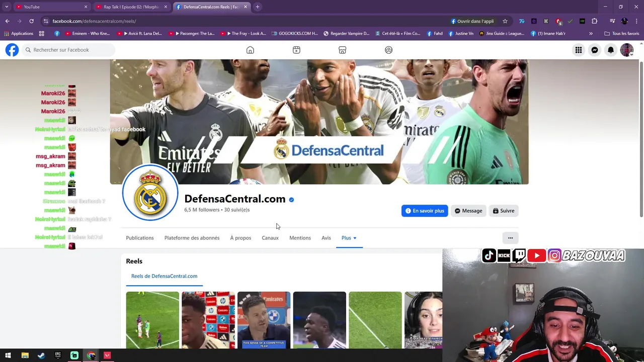
Task: Open the GOGOKICKS.COM bookmark
Action: pos(294,34)
